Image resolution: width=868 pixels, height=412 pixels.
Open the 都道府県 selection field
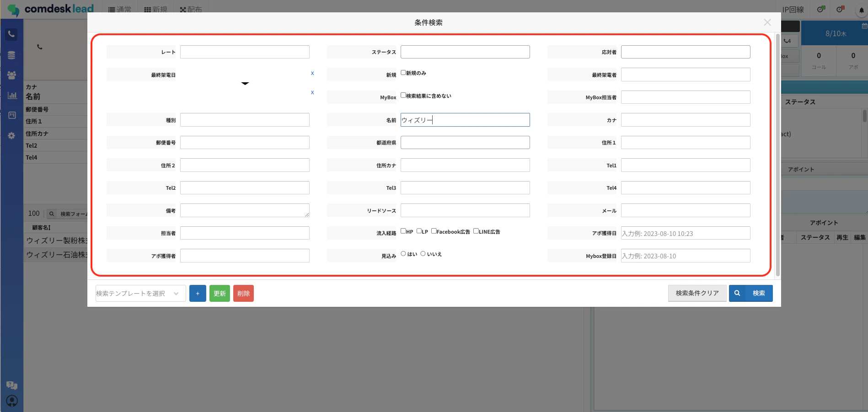(x=465, y=142)
